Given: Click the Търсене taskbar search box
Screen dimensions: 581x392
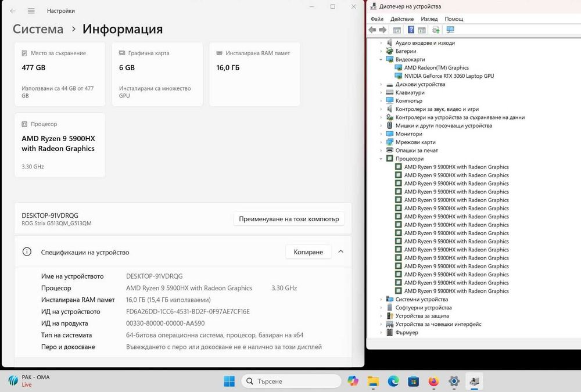Looking at the screenshot, I should [291, 381].
